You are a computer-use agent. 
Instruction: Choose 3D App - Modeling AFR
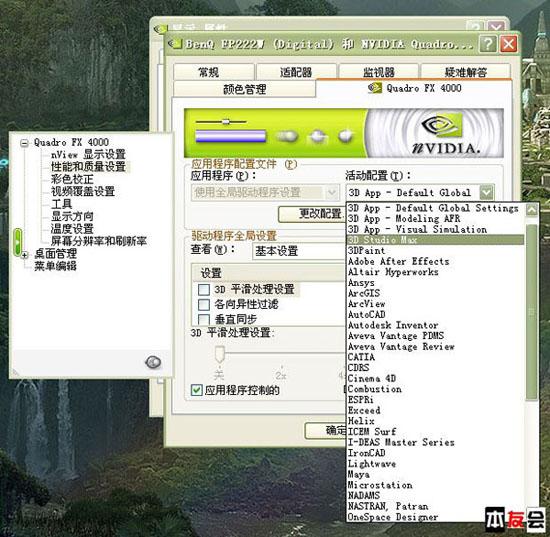(436, 219)
